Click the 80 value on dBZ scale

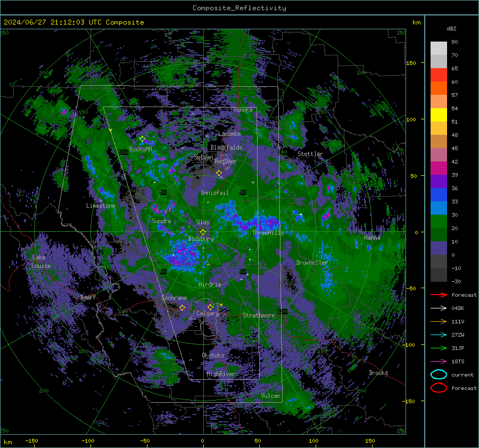coord(455,42)
